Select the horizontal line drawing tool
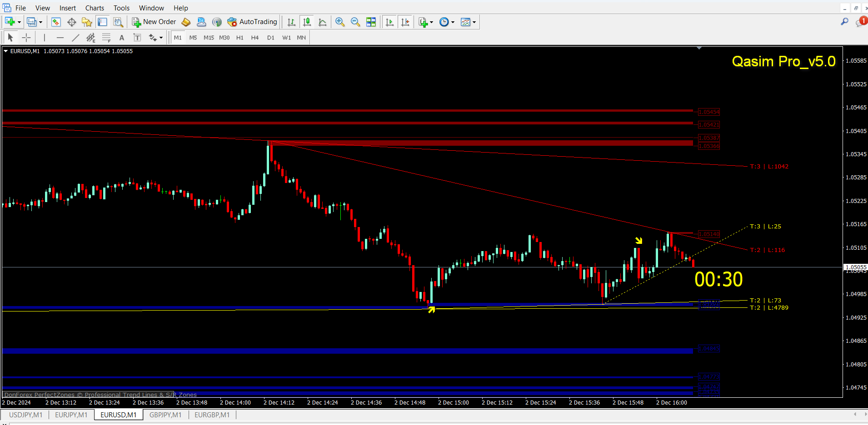868x425 pixels. (x=60, y=37)
